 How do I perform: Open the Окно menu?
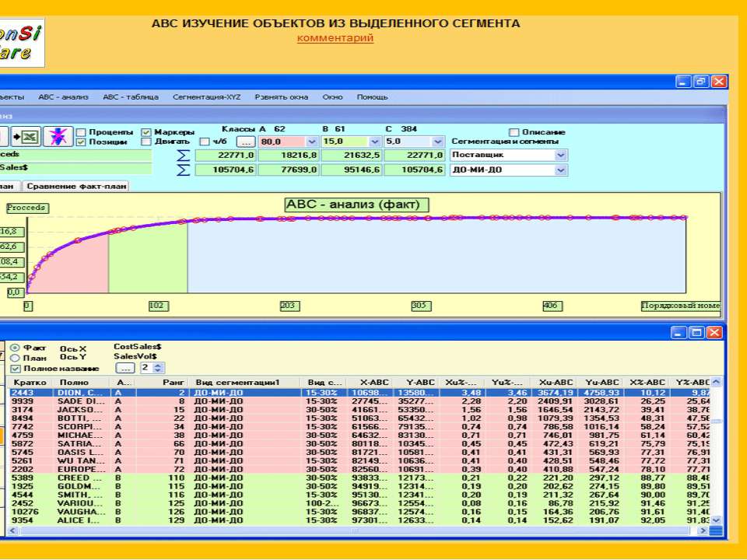point(332,97)
